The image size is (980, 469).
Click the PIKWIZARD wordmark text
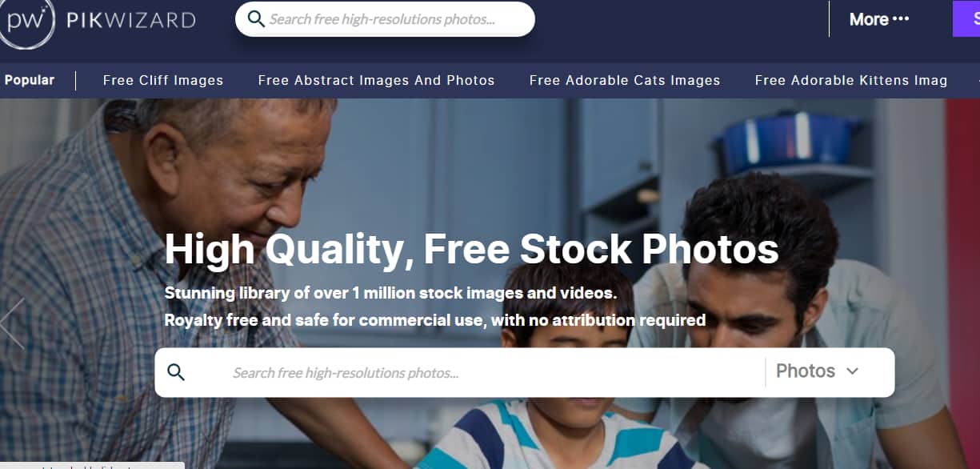[130, 20]
